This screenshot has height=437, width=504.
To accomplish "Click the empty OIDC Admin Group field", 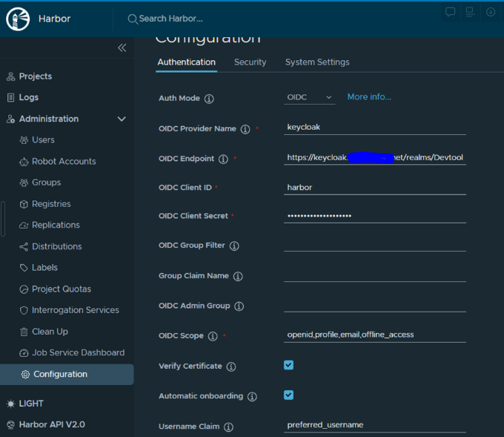I will 375,305.
